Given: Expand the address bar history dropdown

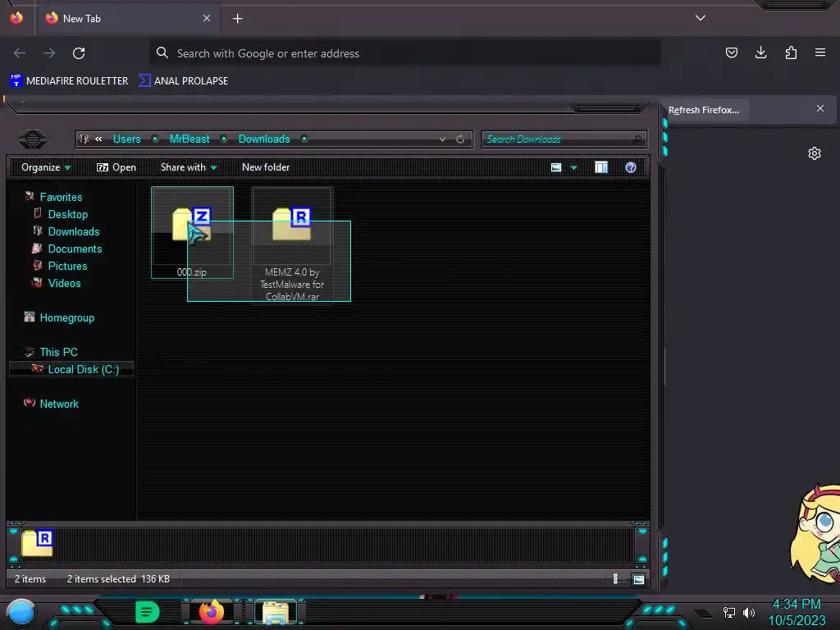Looking at the screenshot, I should pos(442,139).
